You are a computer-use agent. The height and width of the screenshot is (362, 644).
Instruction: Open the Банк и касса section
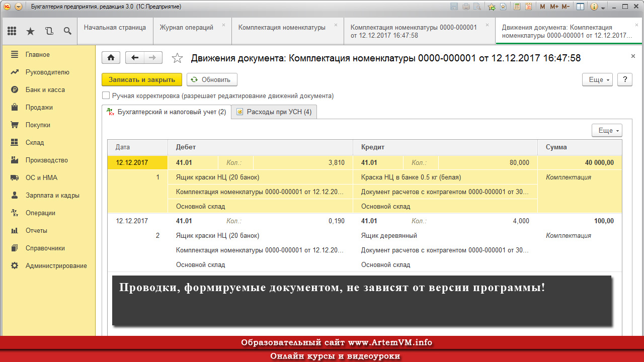[45, 89]
